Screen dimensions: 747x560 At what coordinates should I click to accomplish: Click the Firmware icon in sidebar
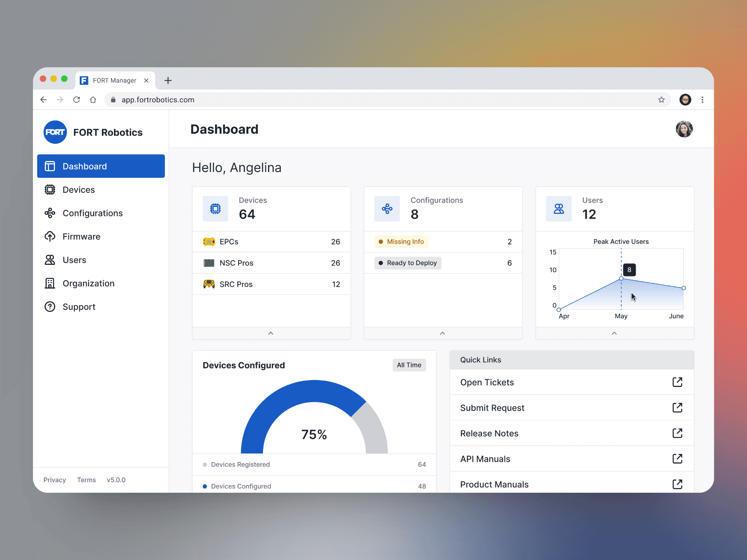point(50,236)
